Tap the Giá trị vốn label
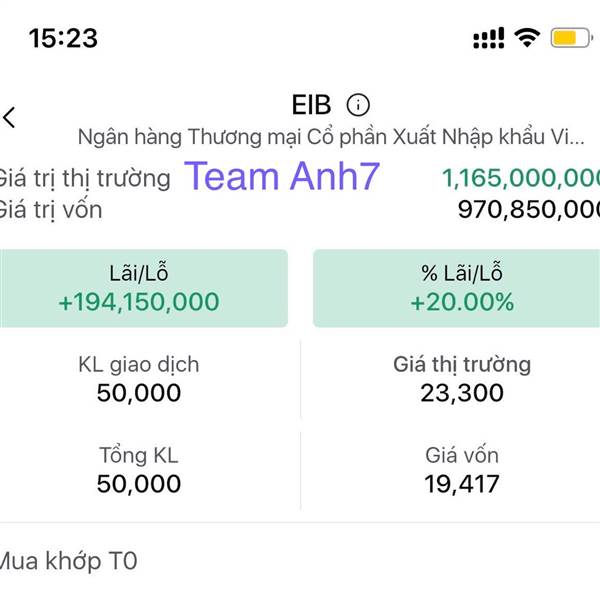The width and height of the screenshot is (600, 600). [51, 210]
